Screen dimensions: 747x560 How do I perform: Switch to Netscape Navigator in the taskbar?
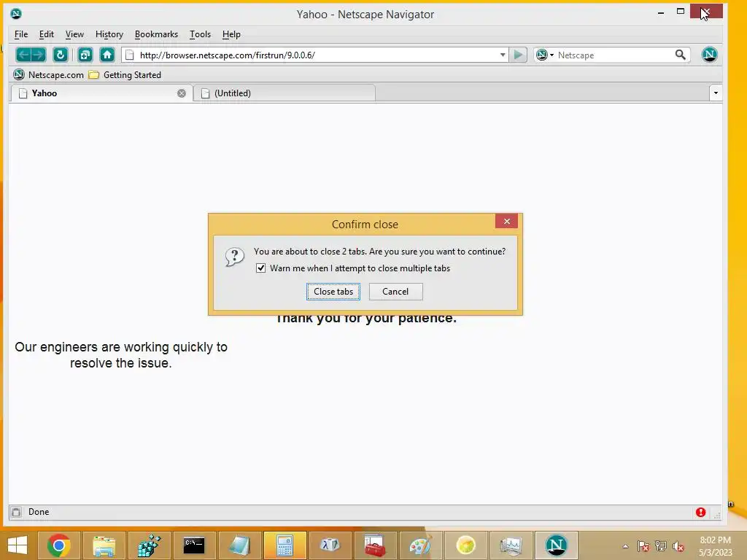(x=556, y=545)
